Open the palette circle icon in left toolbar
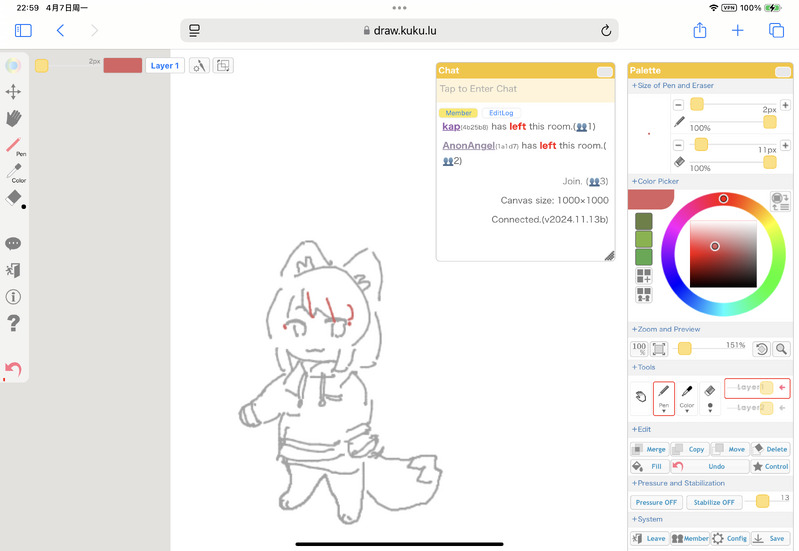 [13, 65]
